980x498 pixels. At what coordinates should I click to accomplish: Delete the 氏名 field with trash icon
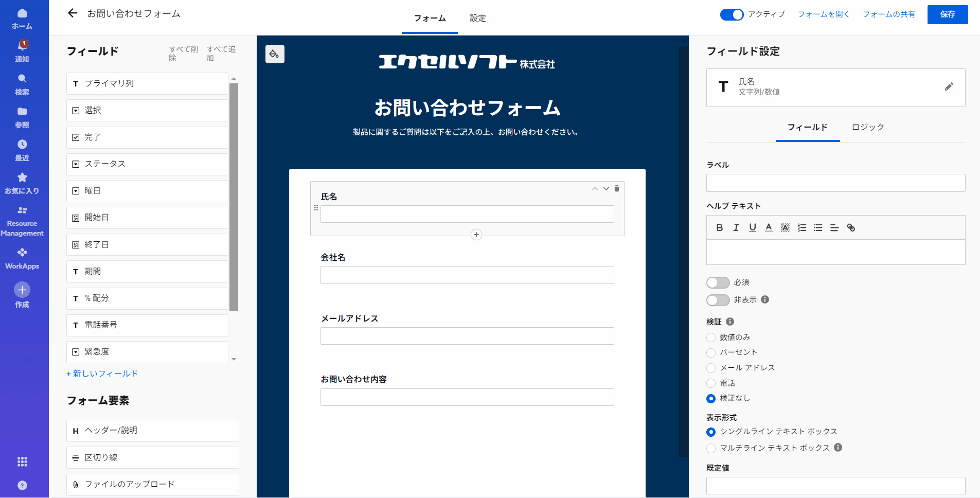617,189
